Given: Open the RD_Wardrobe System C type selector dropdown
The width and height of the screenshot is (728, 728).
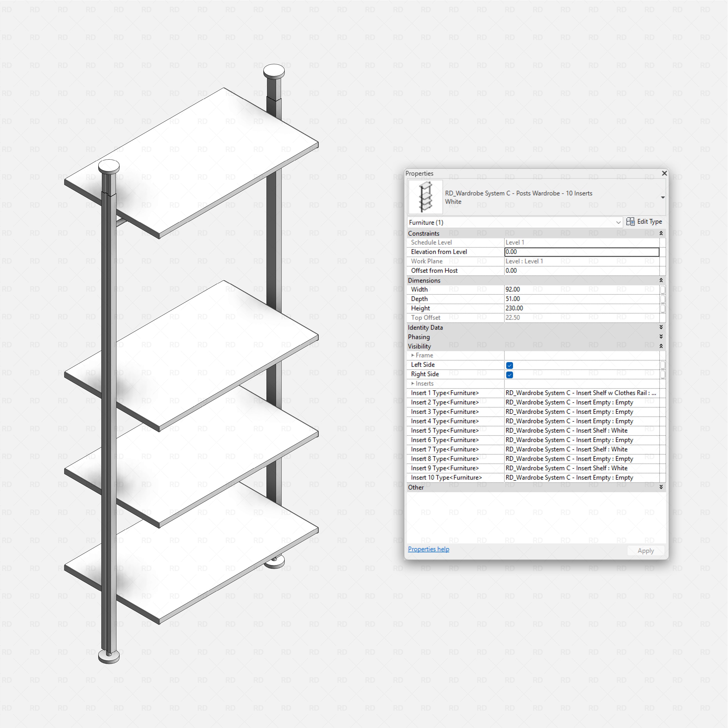Looking at the screenshot, I should 663,197.
